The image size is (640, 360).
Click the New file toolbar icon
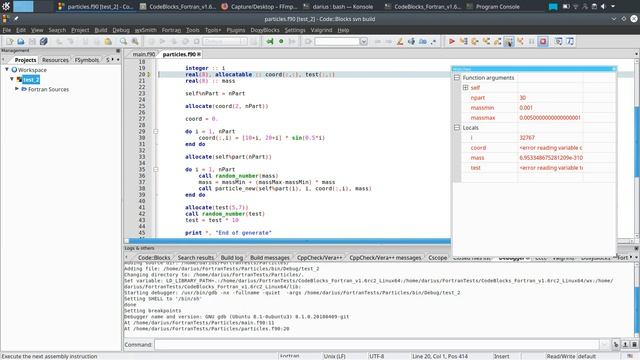9,41
